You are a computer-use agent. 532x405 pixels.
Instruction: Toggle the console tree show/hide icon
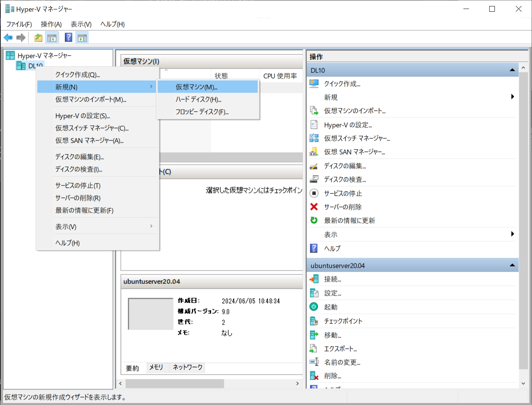[52, 37]
